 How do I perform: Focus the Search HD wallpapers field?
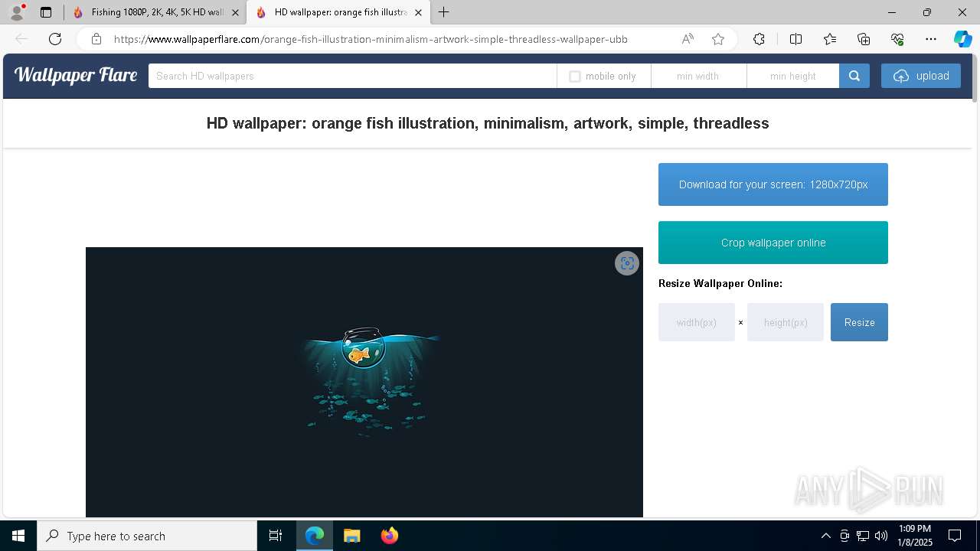352,76
